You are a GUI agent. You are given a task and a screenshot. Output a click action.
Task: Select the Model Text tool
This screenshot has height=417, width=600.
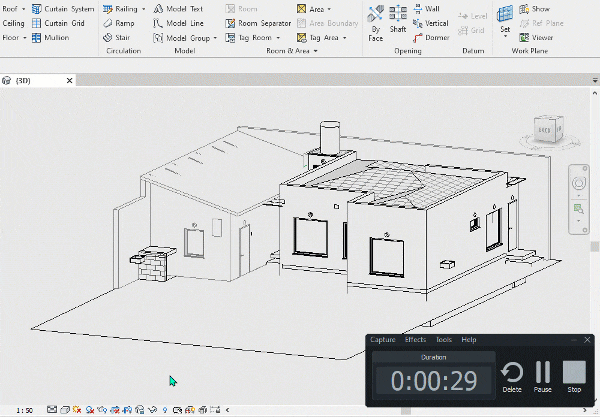click(x=178, y=8)
